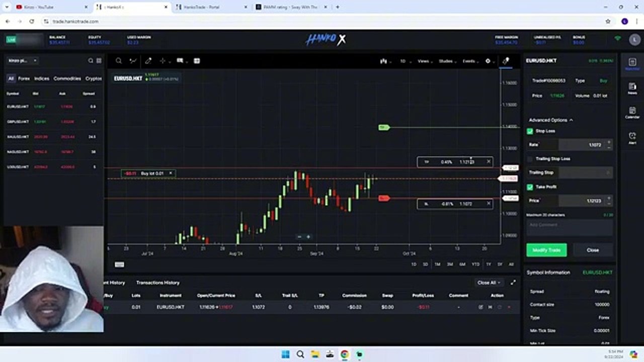644x362 pixels.
Task: Set chart range to 1M
Action: (437, 264)
